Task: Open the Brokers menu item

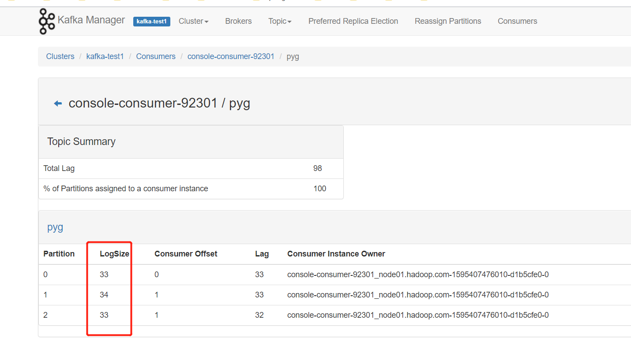Action: click(x=238, y=21)
